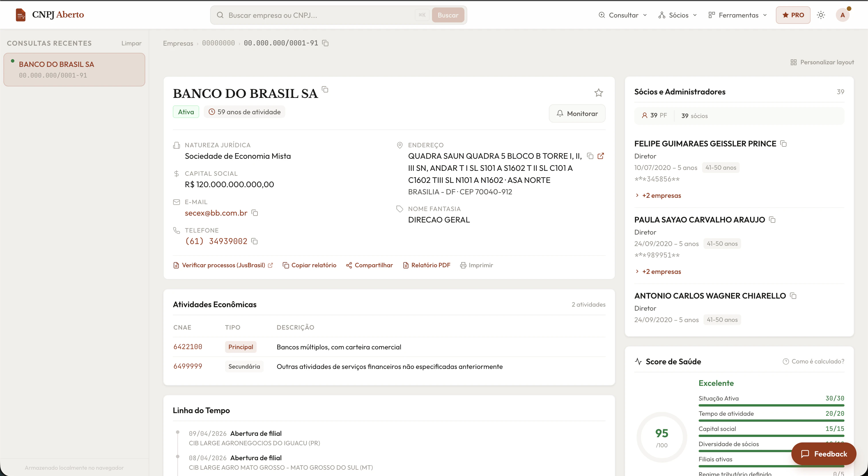868x476 pixels.
Task: Open the address in external map link
Action: point(601,156)
